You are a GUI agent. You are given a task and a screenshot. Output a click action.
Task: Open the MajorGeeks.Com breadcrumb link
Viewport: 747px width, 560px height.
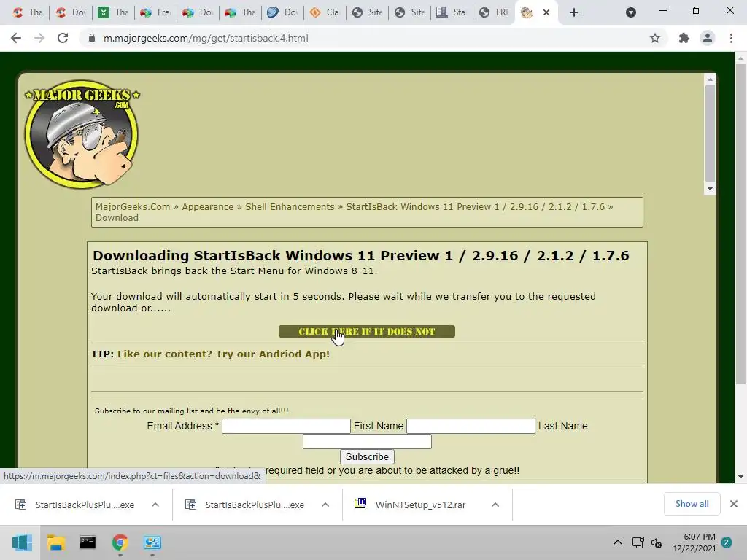point(133,206)
